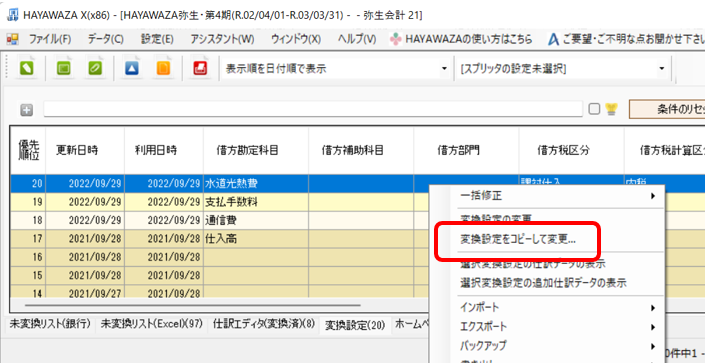The width and height of the screenshot is (705, 363).
Task: Choose 変換設定をコピーして変更 in context menu
Action: (x=518, y=240)
